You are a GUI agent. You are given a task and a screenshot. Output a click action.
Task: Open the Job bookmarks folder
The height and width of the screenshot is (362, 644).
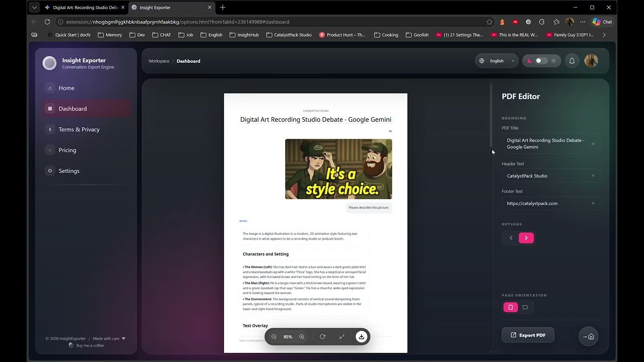coord(186,35)
